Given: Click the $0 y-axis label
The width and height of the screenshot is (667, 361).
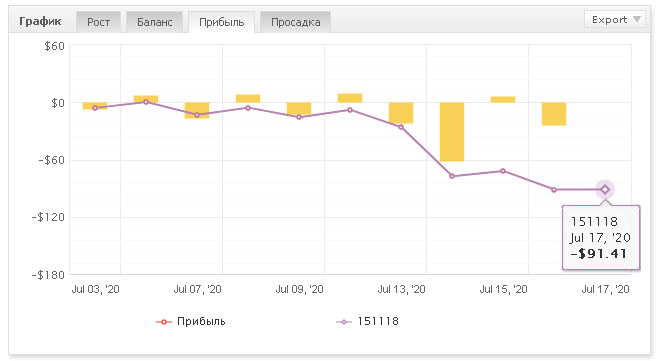Looking at the screenshot, I should coord(58,103).
